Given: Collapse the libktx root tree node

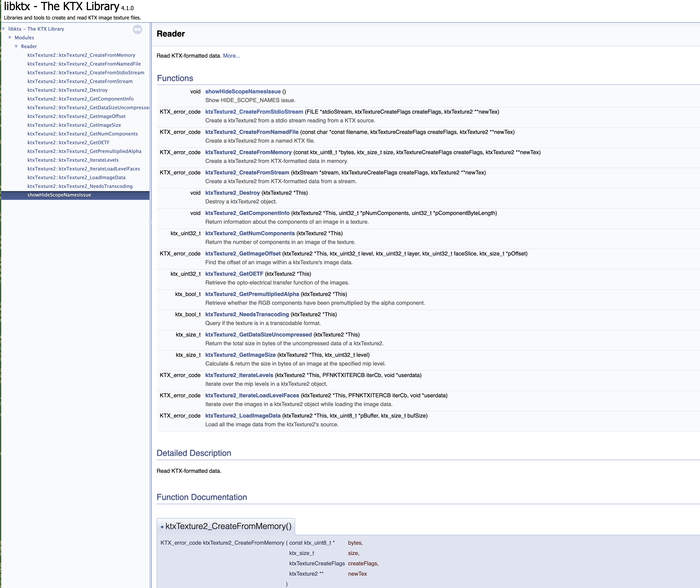Looking at the screenshot, I should point(3,29).
